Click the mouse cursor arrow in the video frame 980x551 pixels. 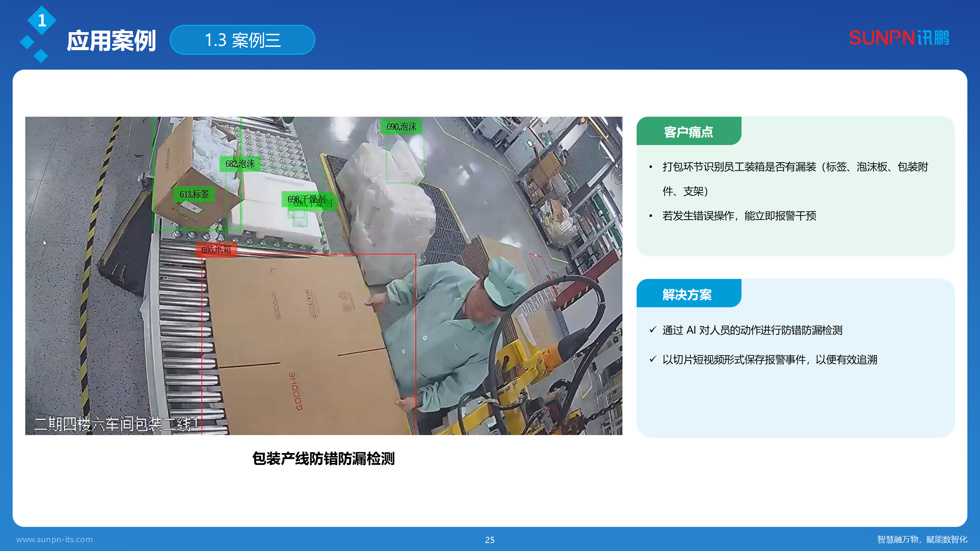45,243
